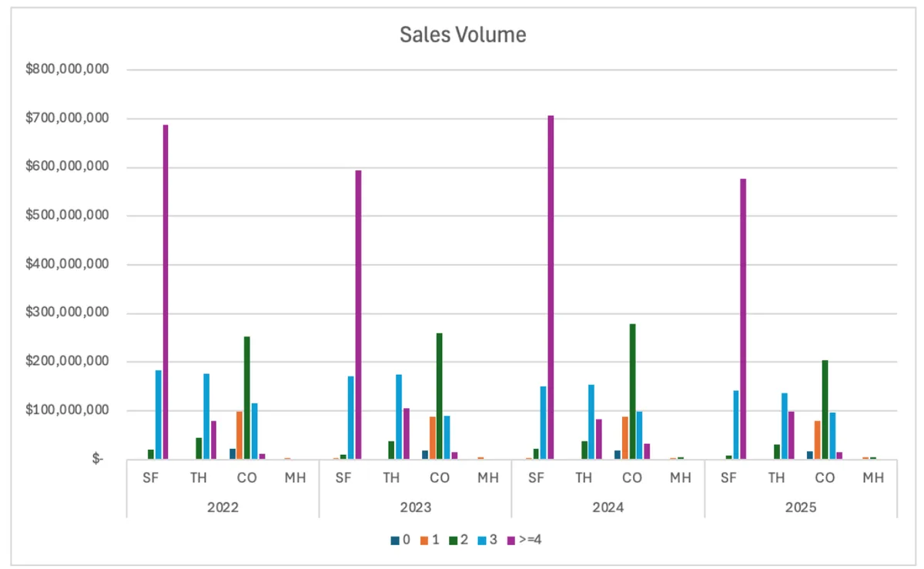Select the purple TH bar for 2025
This screenshot has width=924, height=569.
tap(792, 435)
